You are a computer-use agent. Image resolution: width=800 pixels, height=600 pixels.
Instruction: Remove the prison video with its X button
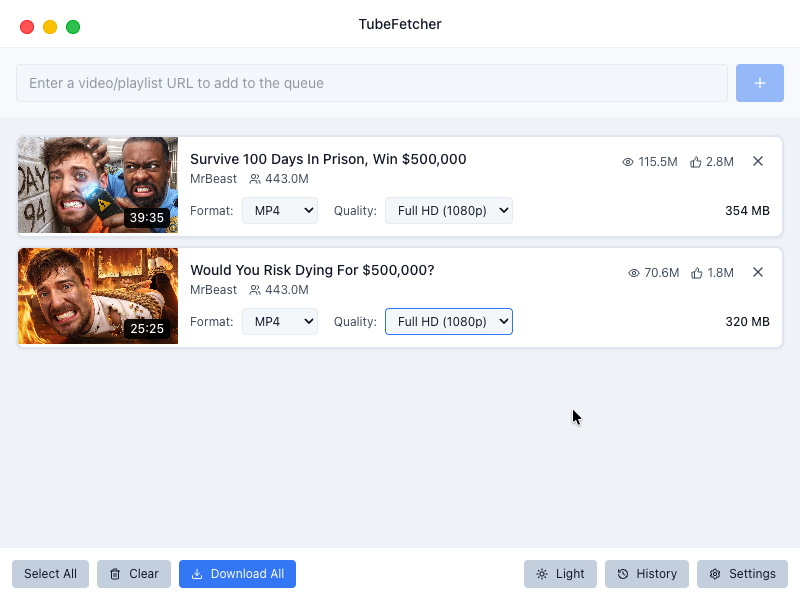758,161
